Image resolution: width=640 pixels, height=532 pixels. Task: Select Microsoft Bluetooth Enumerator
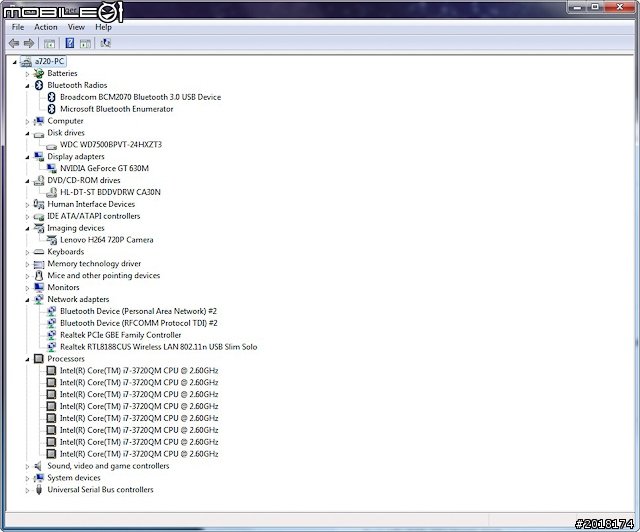click(117, 109)
